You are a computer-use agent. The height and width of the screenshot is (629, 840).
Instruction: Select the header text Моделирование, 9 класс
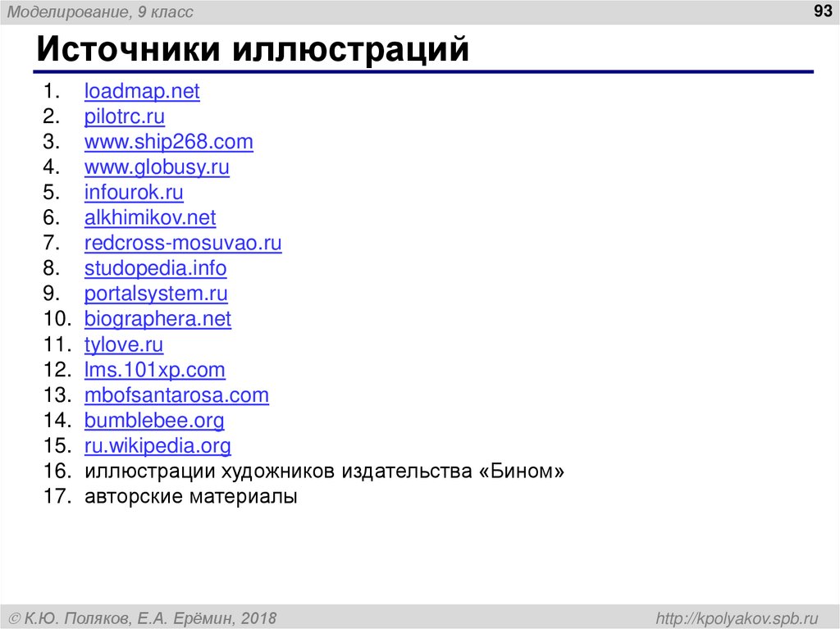click(x=99, y=11)
